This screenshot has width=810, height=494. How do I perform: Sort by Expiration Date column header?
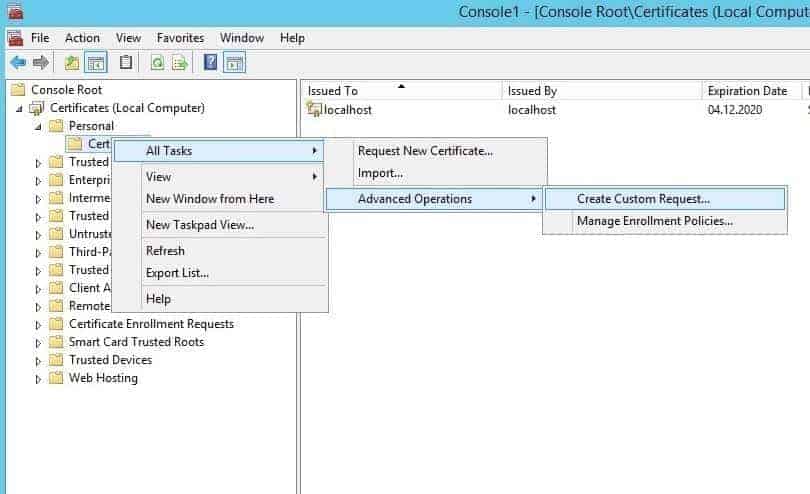[x=747, y=91]
